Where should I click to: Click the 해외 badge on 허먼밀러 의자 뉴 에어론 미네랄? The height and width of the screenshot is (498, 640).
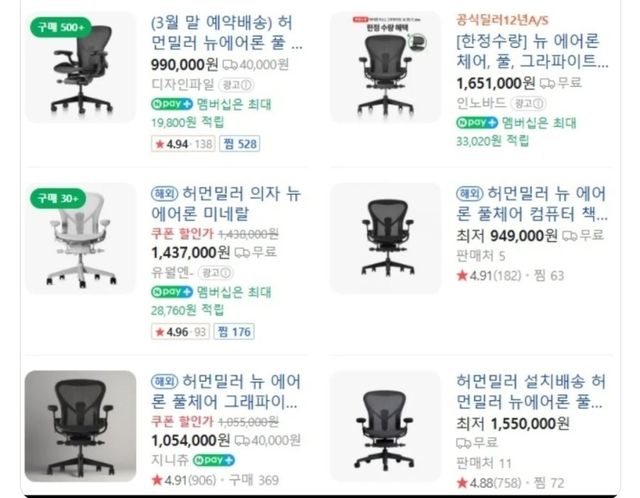coord(164,193)
